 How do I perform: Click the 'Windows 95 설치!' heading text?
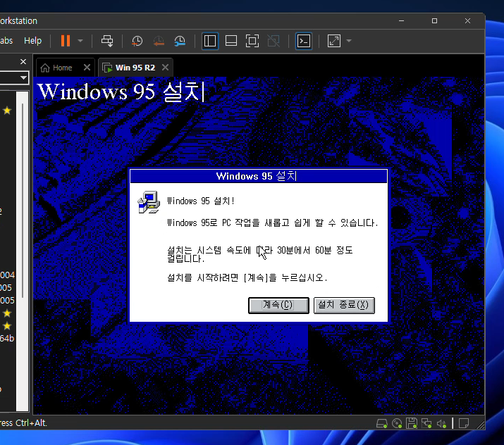(201, 201)
